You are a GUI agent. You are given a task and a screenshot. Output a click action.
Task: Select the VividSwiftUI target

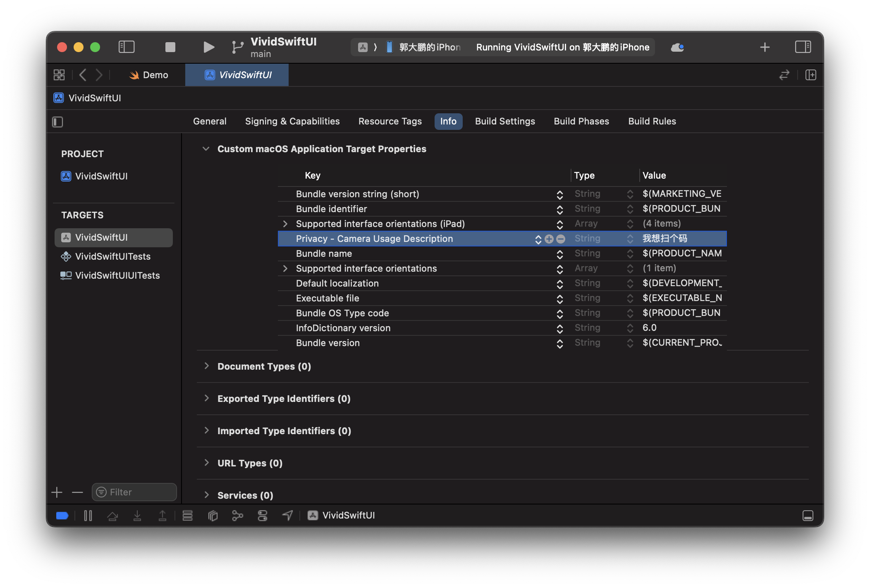(x=114, y=237)
